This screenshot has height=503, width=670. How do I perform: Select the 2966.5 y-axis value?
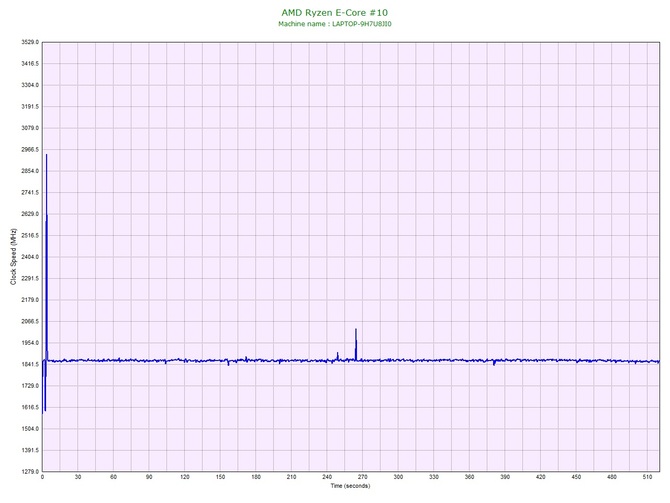30,150
